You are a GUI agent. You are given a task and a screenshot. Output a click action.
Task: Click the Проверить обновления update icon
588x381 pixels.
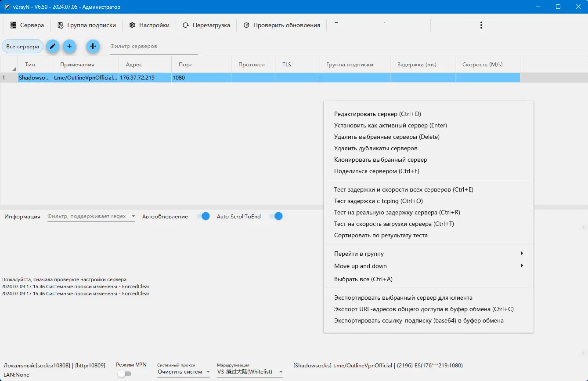pyautogui.click(x=247, y=25)
